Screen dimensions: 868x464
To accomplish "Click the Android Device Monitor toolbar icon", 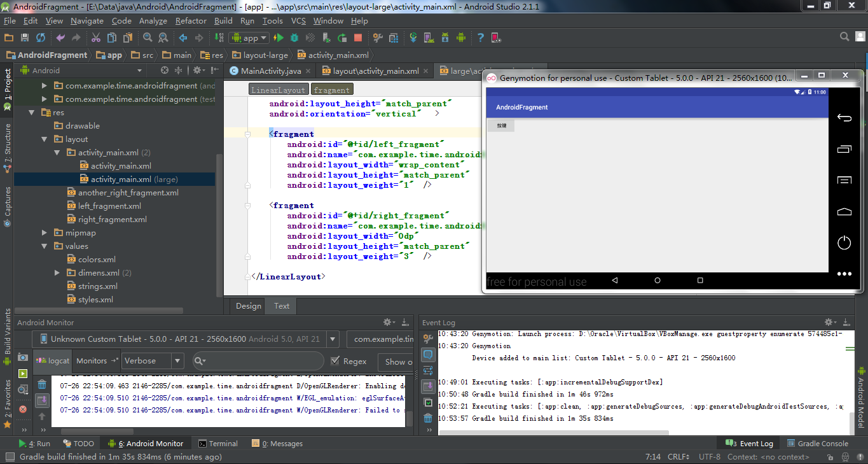I will pyautogui.click(x=461, y=38).
